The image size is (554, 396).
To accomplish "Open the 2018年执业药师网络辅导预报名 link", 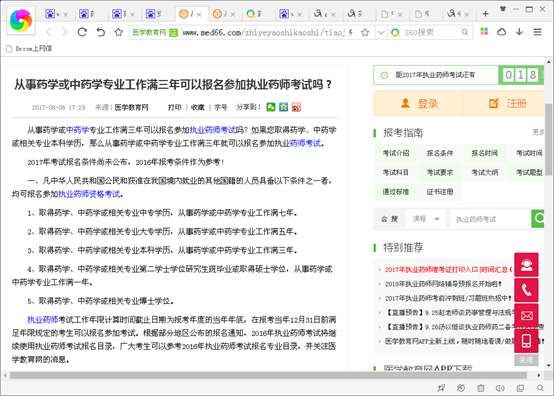I will coord(443,284).
